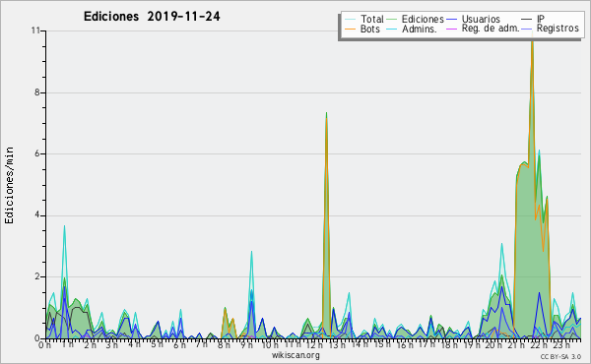Click the teal Total legend line swatch
Image resolution: width=591 pixels, height=364 pixels.
tap(350, 20)
